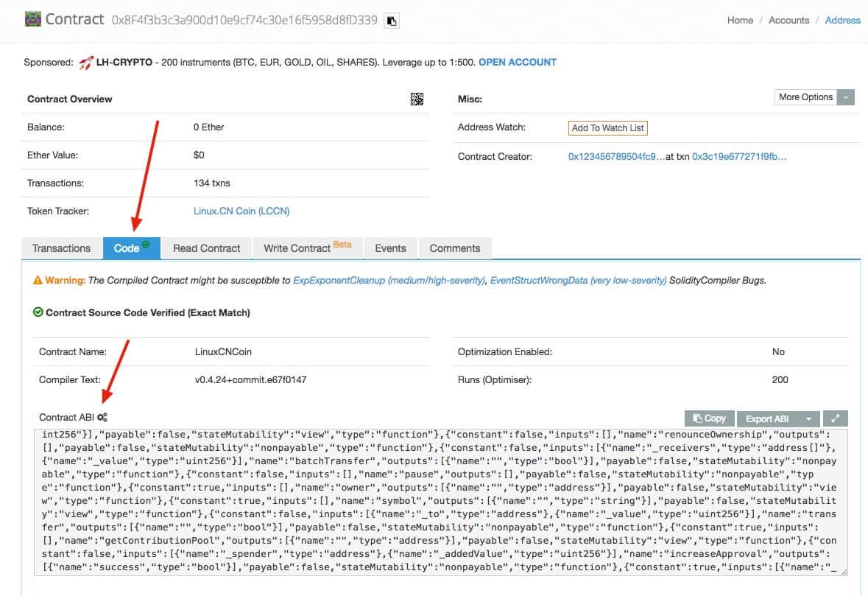Follow the OPEN ACCOUNT sponsored link
This screenshot has height=596, width=868.
point(518,63)
